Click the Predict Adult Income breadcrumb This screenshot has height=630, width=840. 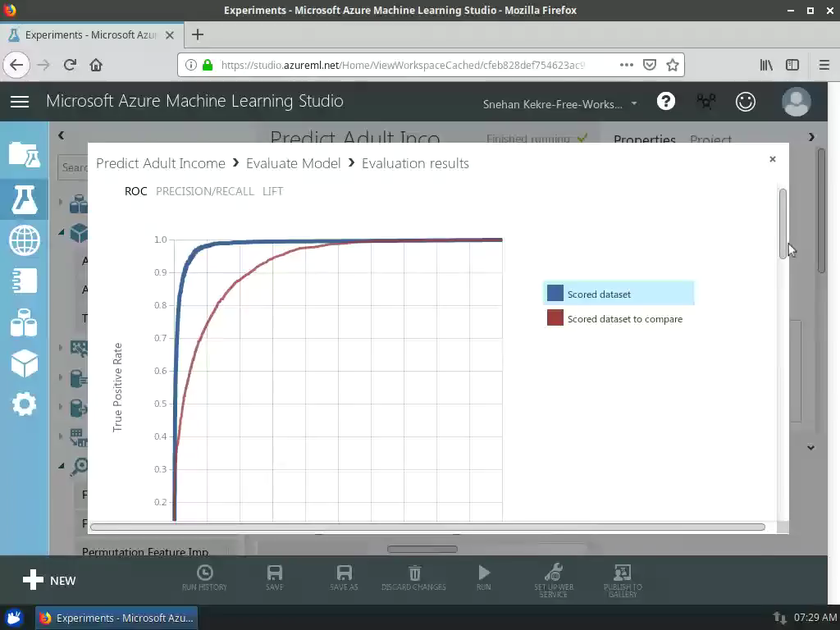pyautogui.click(x=161, y=163)
